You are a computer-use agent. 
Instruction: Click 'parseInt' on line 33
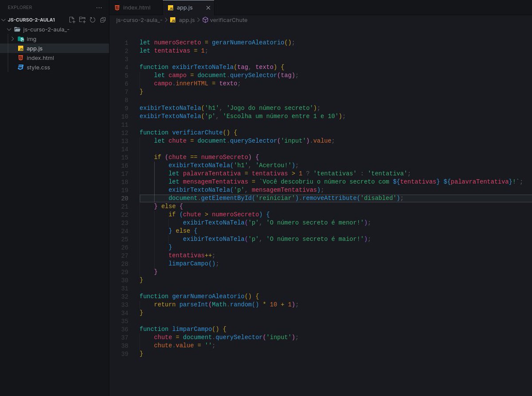(194, 305)
